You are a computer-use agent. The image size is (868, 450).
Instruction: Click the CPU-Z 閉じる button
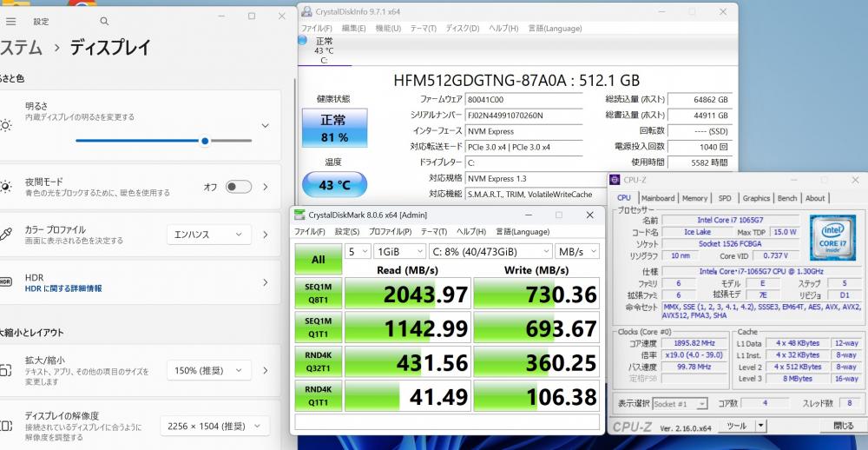[x=844, y=426]
